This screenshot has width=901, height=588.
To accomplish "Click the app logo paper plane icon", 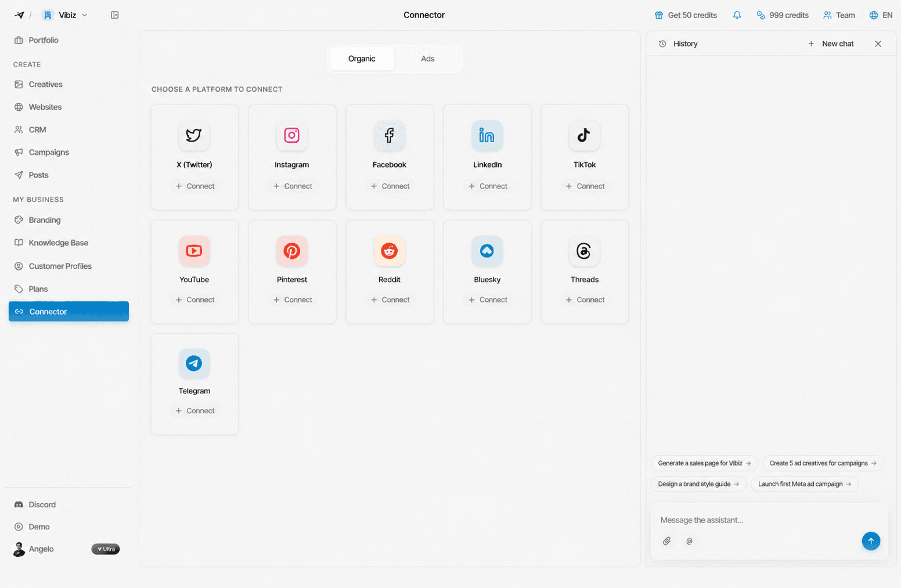I will [19, 15].
